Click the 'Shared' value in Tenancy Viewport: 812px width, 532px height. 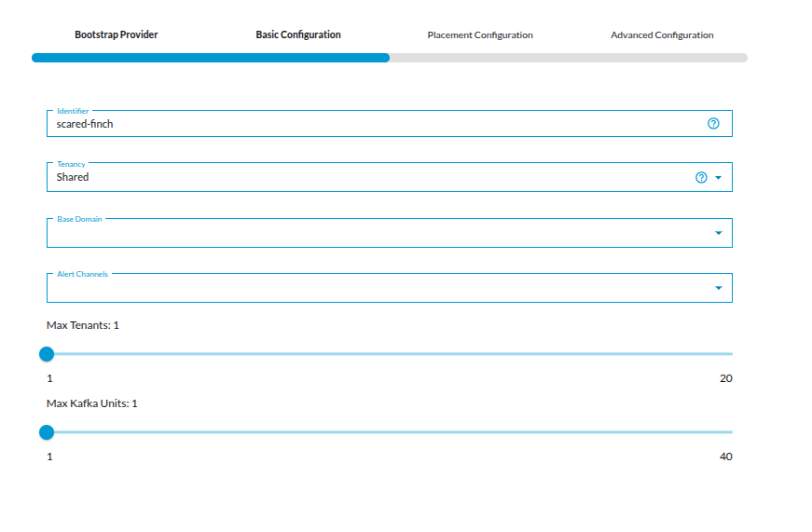pyautogui.click(x=73, y=177)
